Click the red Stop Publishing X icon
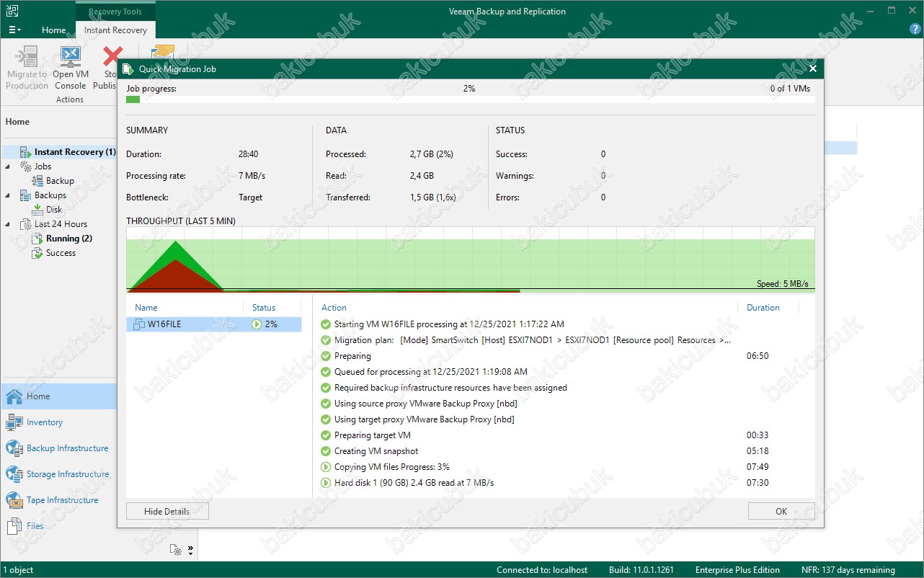924x578 pixels. tap(112, 56)
